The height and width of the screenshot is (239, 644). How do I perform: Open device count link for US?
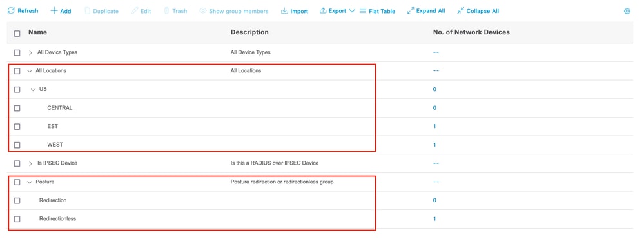434,90
